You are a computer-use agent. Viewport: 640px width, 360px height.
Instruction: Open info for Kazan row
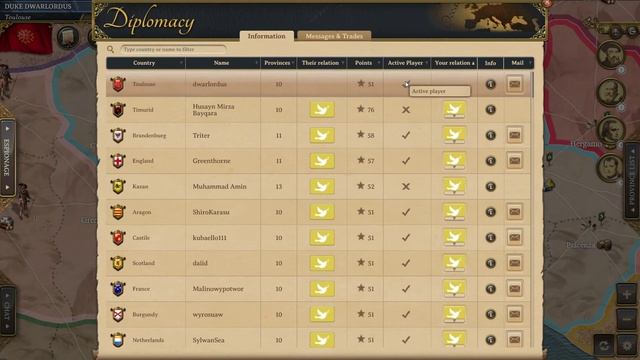[x=491, y=187]
